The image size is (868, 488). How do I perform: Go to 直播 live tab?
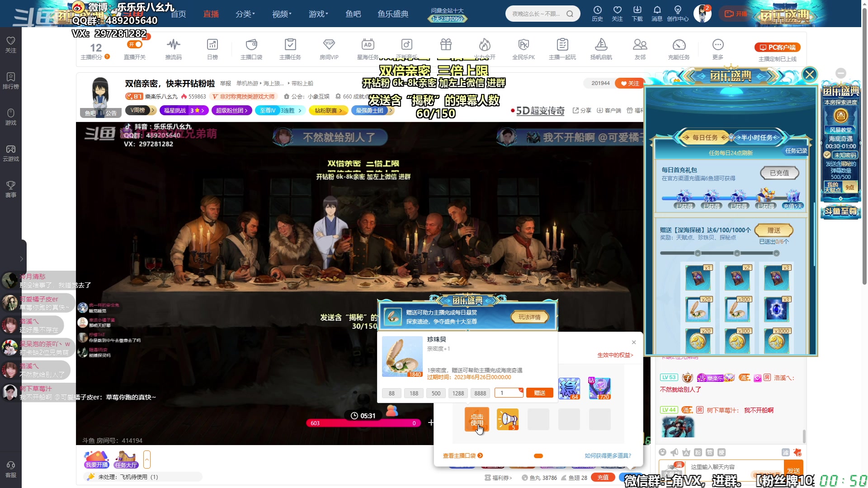point(211,14)
